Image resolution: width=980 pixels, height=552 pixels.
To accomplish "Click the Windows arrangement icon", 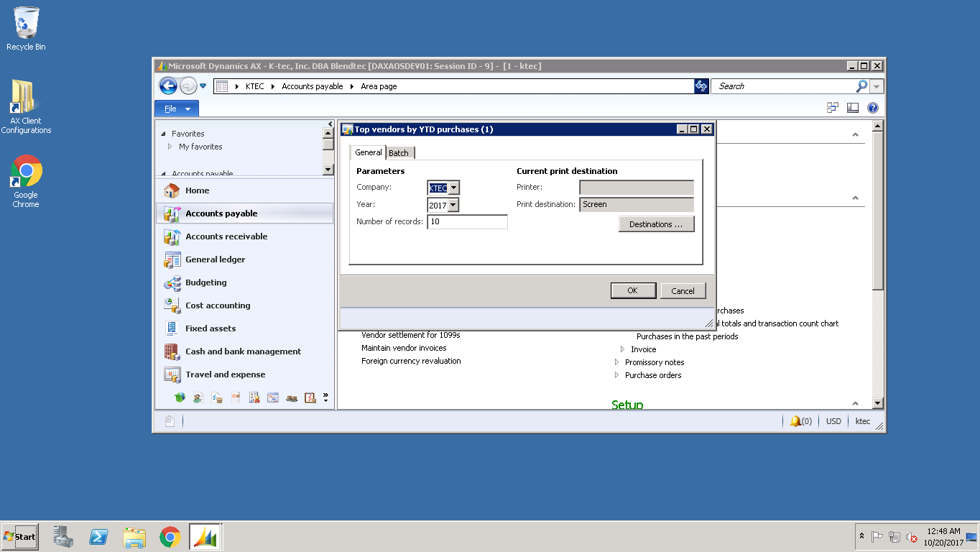I will pyautogui.click(x=833, y=108).
